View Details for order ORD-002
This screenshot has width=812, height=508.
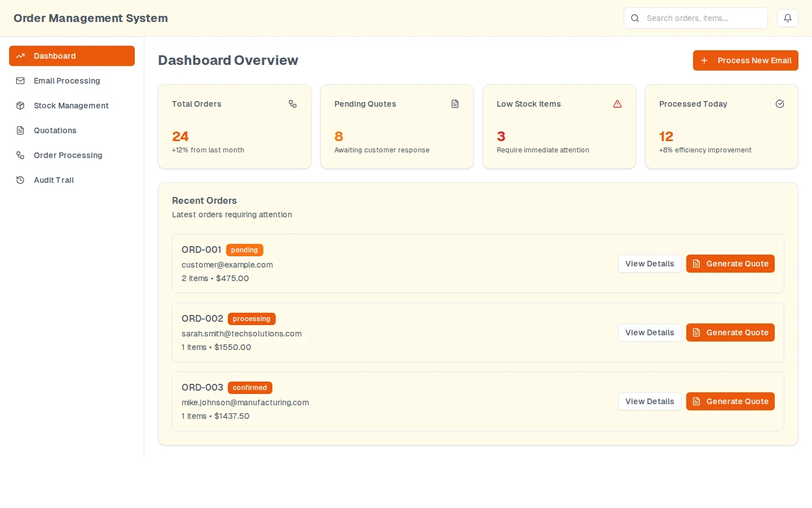coord(650,332)
